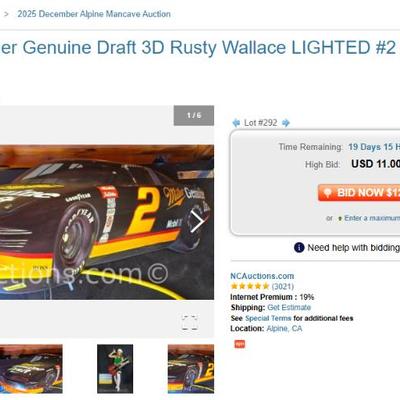Click the green arrow by Enter a maximum
Screen dimensions: 400x400
pyautogui.click(x=340, y=218)
